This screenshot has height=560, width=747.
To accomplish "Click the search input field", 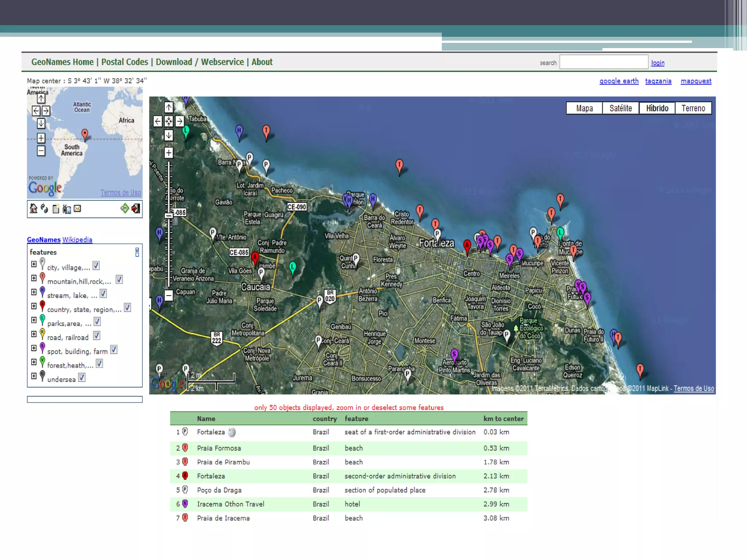I will 604,62.
